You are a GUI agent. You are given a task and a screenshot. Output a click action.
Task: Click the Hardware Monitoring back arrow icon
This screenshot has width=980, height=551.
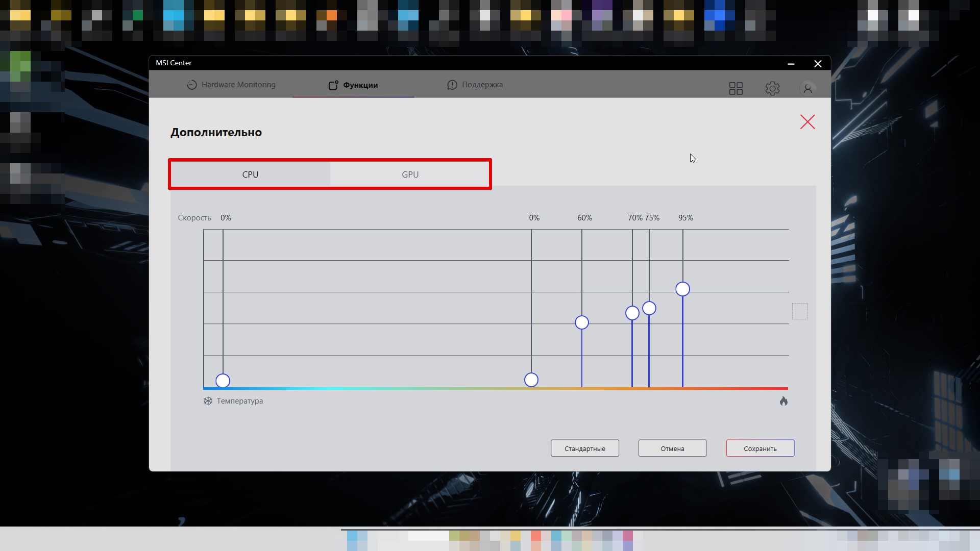[192, 85]
